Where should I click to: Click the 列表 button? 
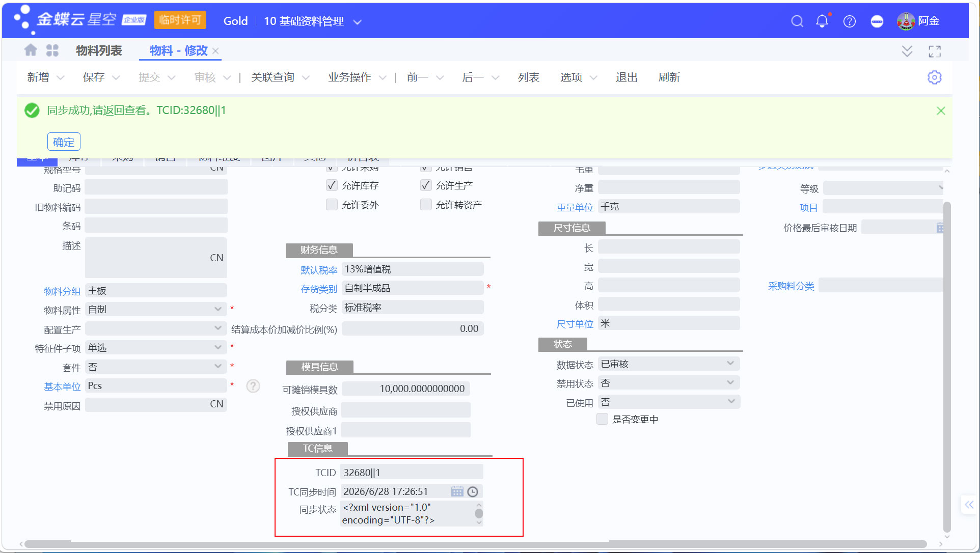(529, 77)
